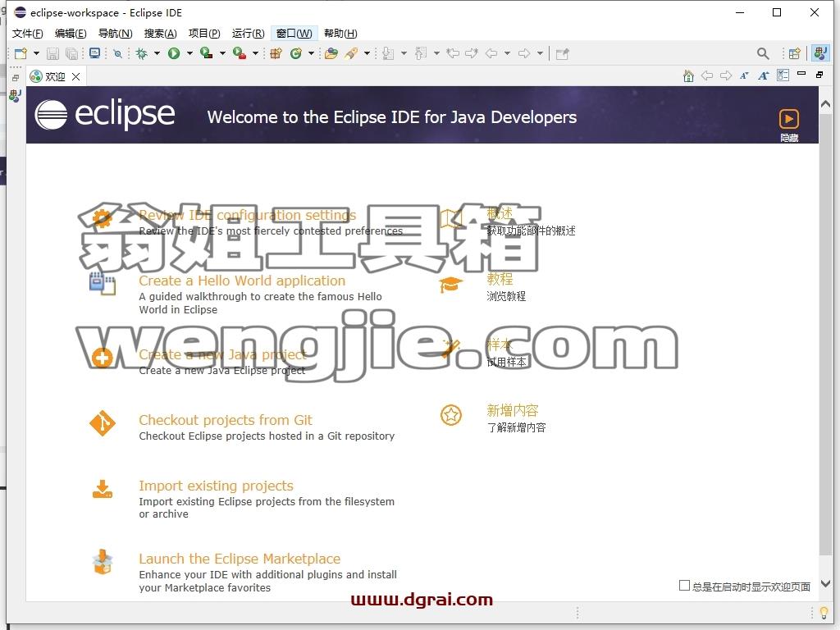Restore the Welcome view panel
This screenshot has height=630, width=840.
819,75
